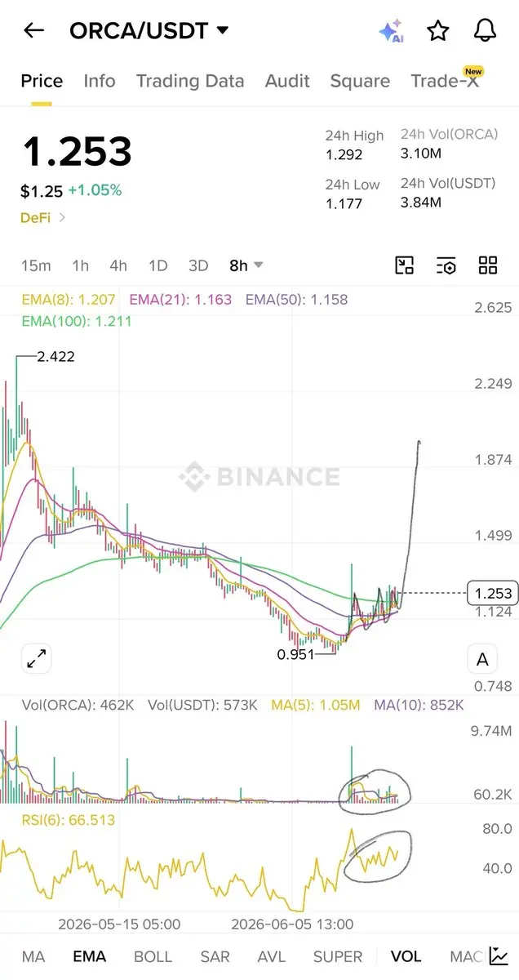Viewport: 519px width, 980px height.
Task: Click the 24h Vol(ORCA) 3.10M value
Action: [x=421, y=154]
